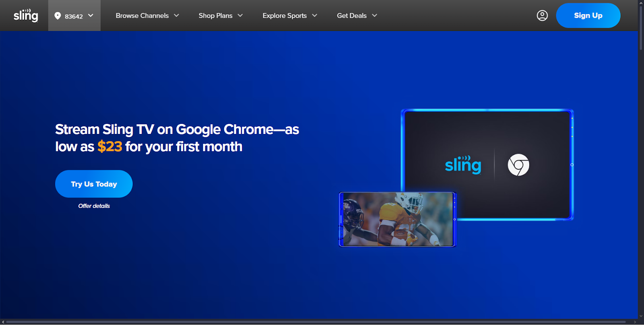Image resolution: width=644 pixels, height=325 pixels.
Task: Click the vertical page scrollbar
Action: point(641,28)
